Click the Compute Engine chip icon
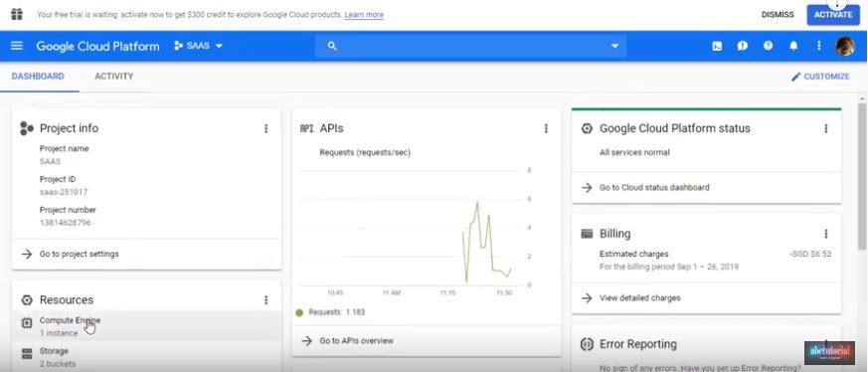868x372 pixels. pyautogui.click(x=27, y=322)
